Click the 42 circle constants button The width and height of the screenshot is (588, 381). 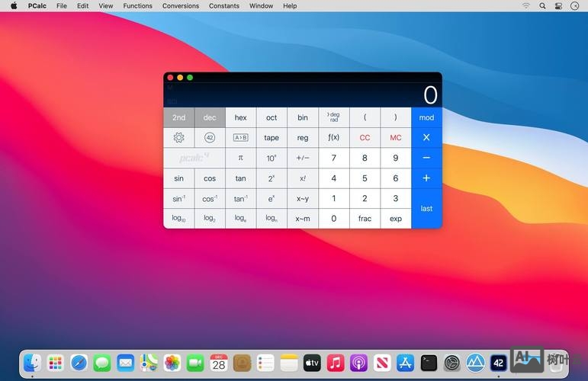[x=210, y=137]
